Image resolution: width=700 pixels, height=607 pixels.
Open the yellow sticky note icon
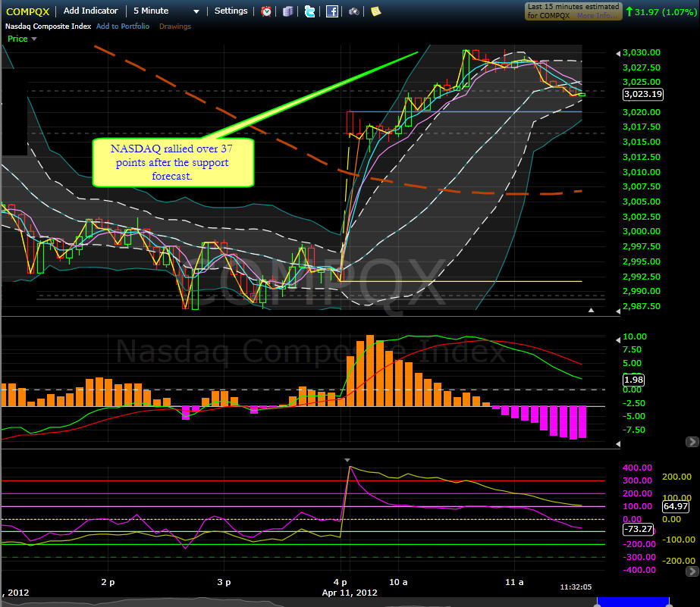[376, 11]
